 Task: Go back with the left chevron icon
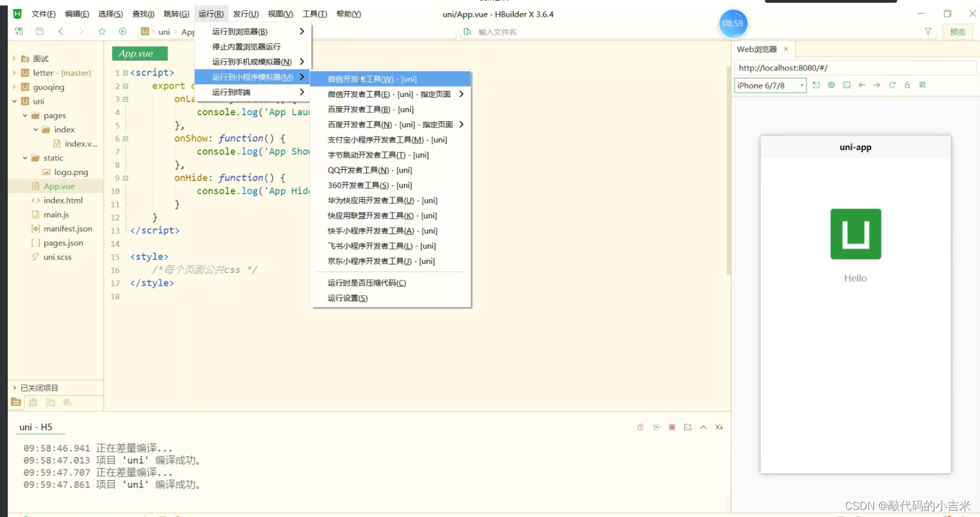(61, 31)
